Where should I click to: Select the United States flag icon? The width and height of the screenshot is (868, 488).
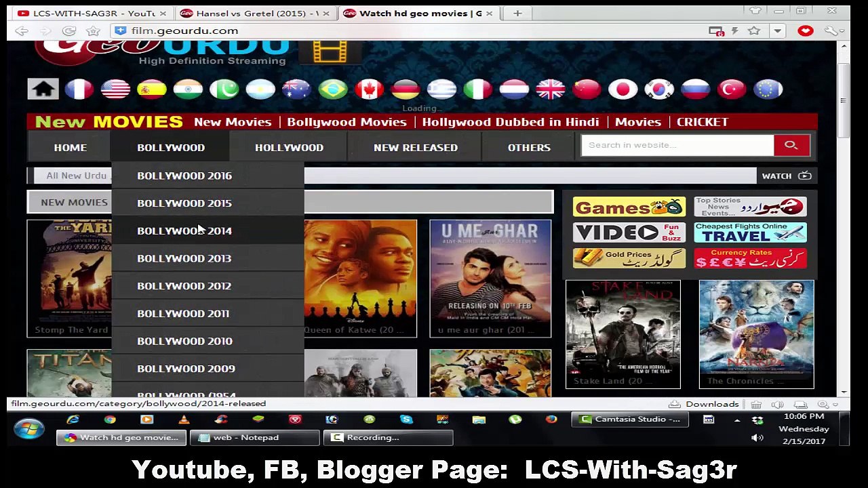click(115, 89)
